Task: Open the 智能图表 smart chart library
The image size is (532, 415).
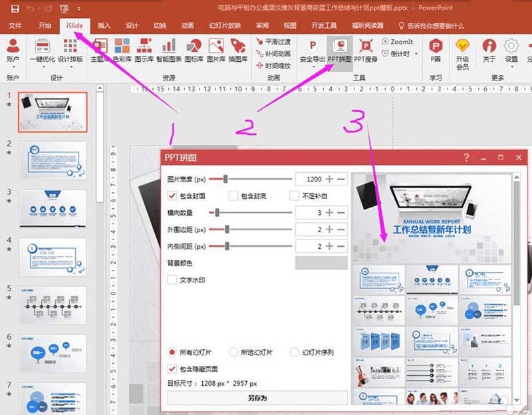Action: pos(169,51)
